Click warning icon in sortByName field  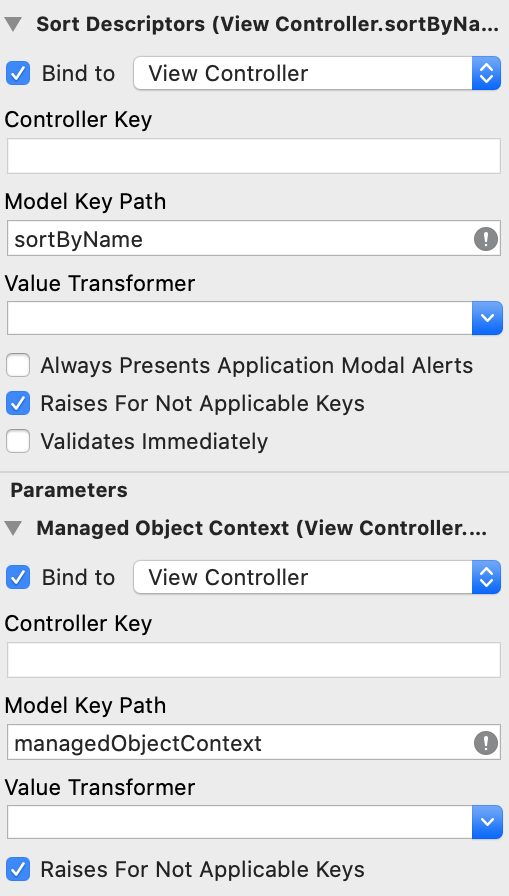(x=486, y=239)
